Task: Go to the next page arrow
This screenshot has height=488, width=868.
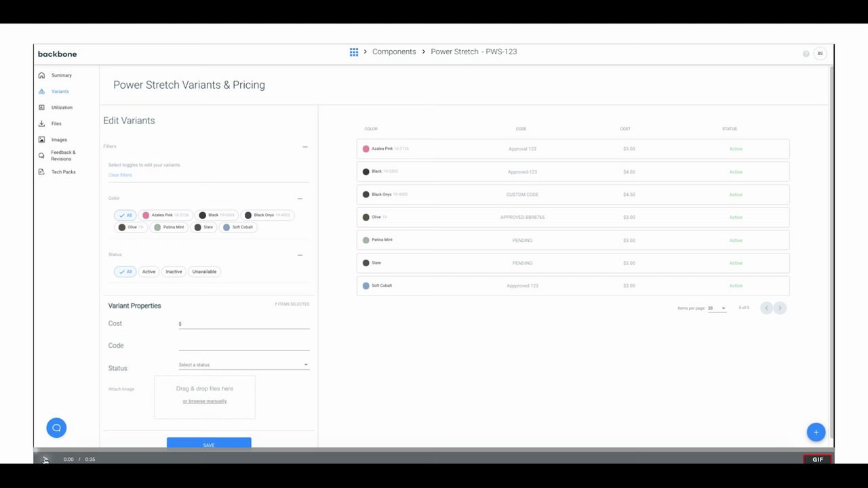Action: 780,308
